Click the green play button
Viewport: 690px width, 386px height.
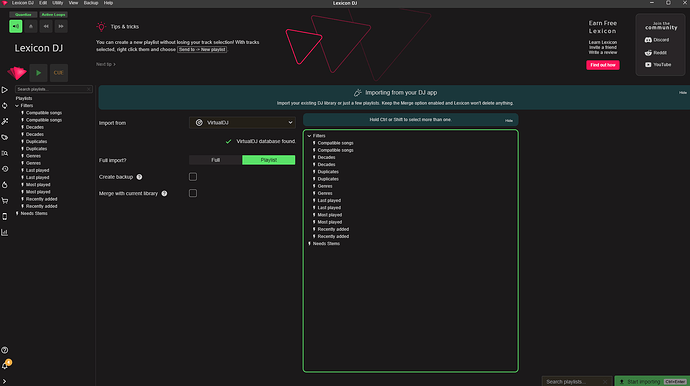coord(38,73)
